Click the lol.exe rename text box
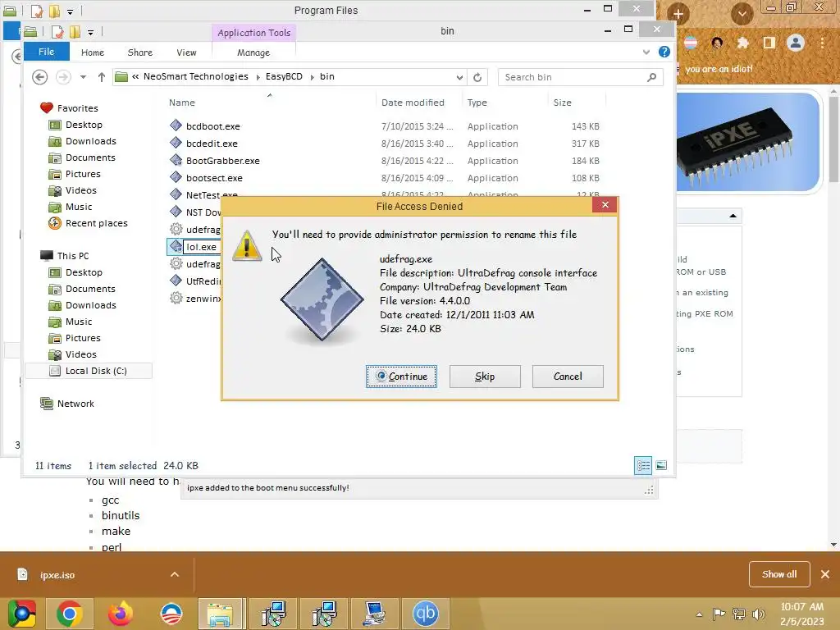Image resolution: width=840 pixels, height=630 pixels. point(202,247)
